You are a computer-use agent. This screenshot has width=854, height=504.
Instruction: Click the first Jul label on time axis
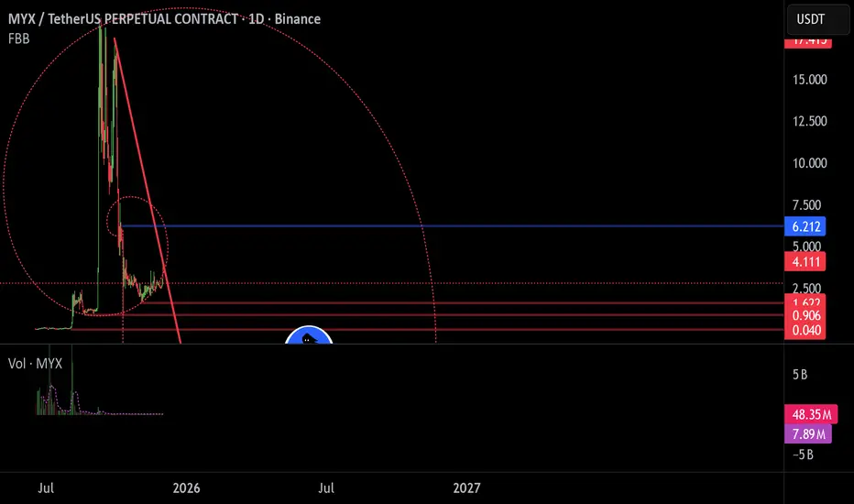(46, 488)
